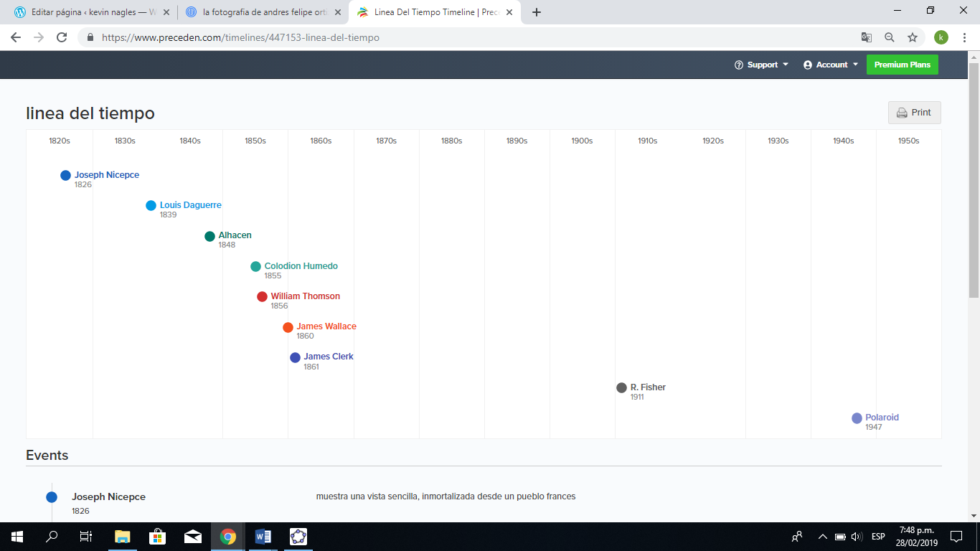980x551 pixels.
Task: Switch to the Editar página tab
Action: tap(91, 12)
